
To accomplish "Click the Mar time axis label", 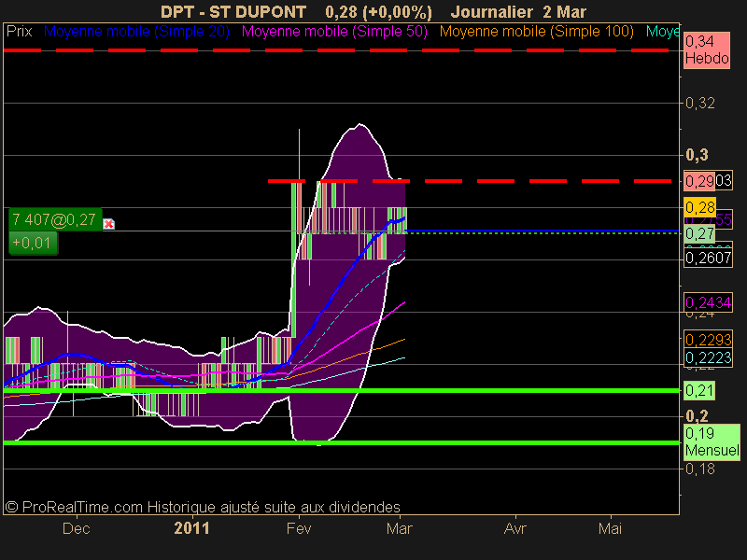I will coord(400,528).
